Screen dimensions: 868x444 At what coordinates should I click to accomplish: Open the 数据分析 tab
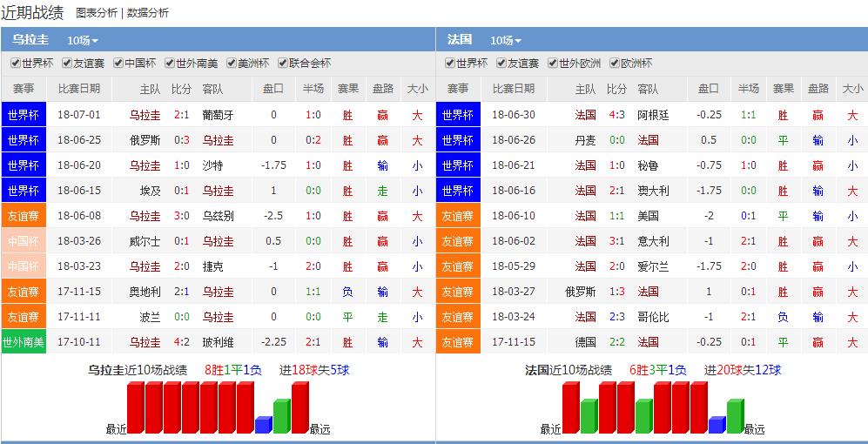pyautogui.click(x=148, y=13)
